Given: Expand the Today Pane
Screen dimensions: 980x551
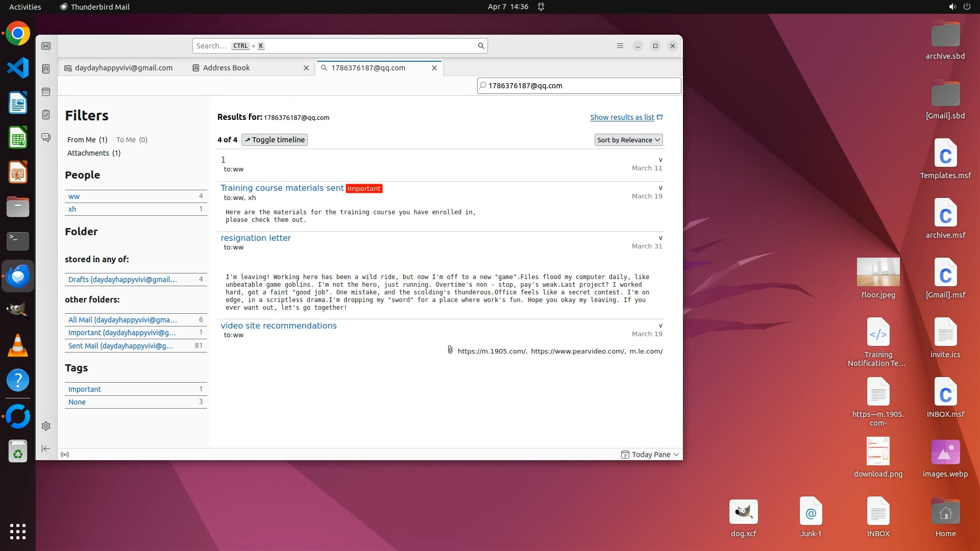Looking at the screenshot, I should click(650, 455).
